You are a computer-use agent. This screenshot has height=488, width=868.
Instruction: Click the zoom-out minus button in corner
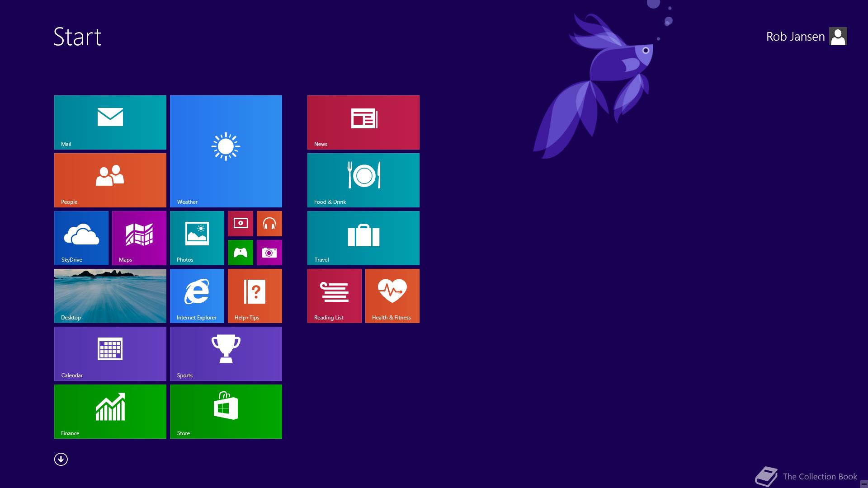pos(863,484)
